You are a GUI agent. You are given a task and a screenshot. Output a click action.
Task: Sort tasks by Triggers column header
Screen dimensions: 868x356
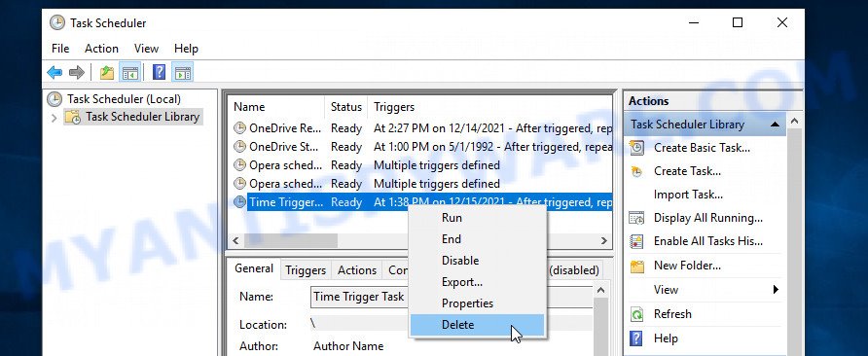(489, 107)
